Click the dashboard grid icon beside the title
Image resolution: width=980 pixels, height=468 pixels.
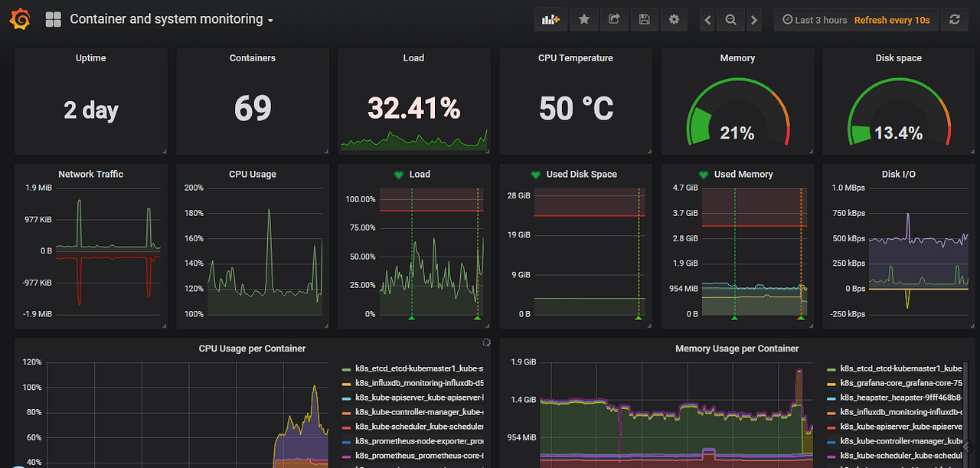point(54,20)
